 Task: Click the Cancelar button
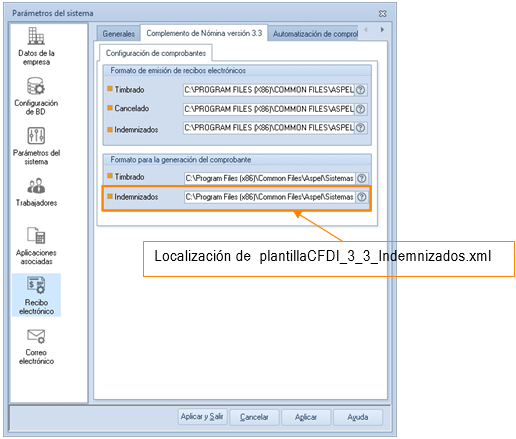click(x=254, y=417)
